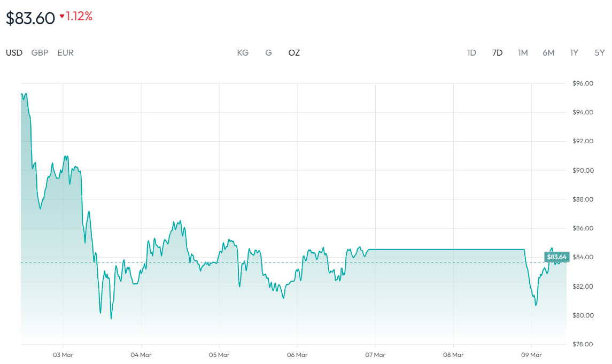
Task: Switch chart to 1M range
Action: coord(523,52)
